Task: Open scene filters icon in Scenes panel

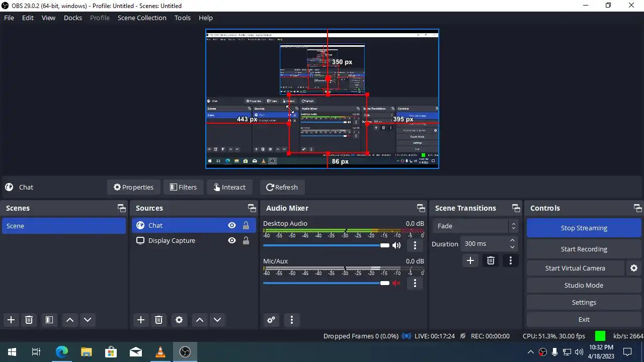Action: click(49, 320)
